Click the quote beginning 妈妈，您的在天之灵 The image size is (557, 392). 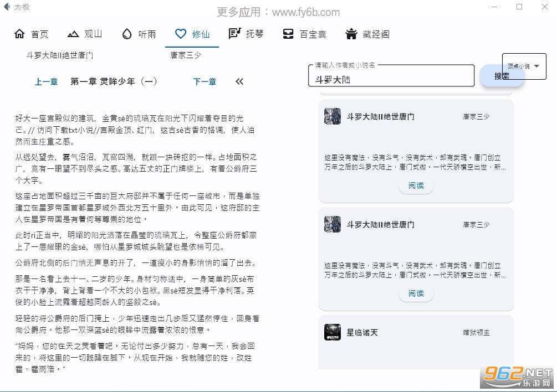(135, 358)
